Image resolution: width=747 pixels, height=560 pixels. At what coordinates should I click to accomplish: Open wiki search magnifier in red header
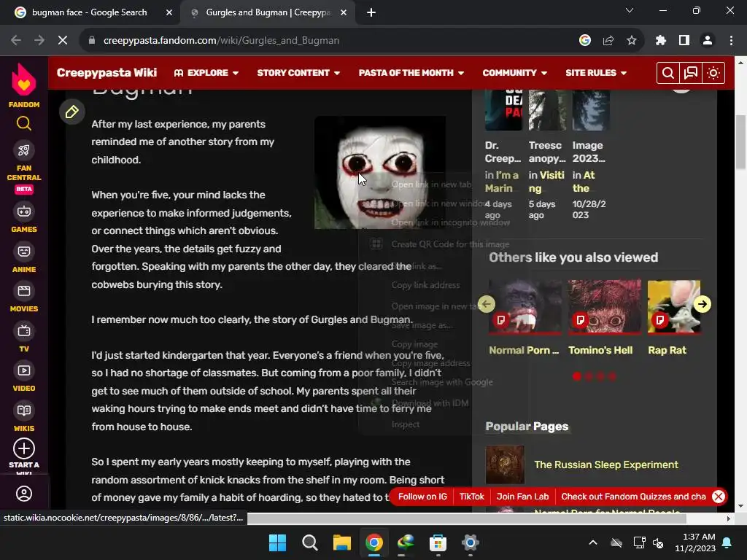pos(667,73)
